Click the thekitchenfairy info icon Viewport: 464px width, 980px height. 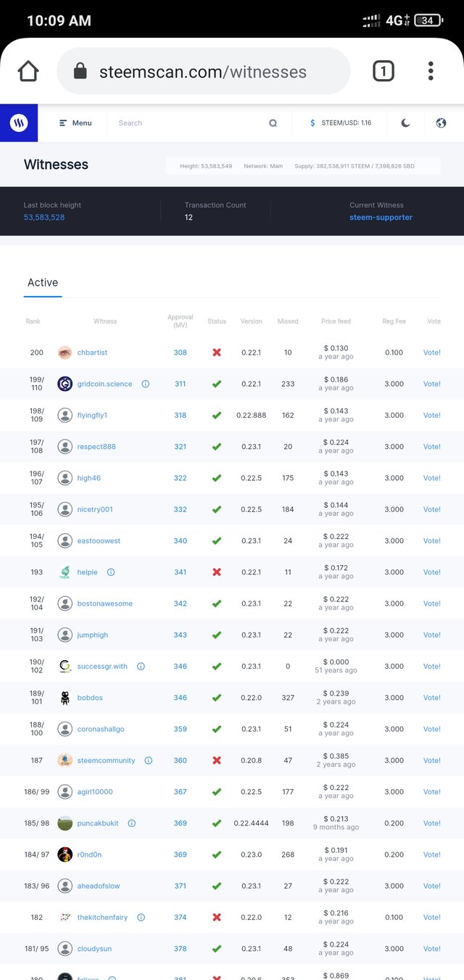point(141,918)
